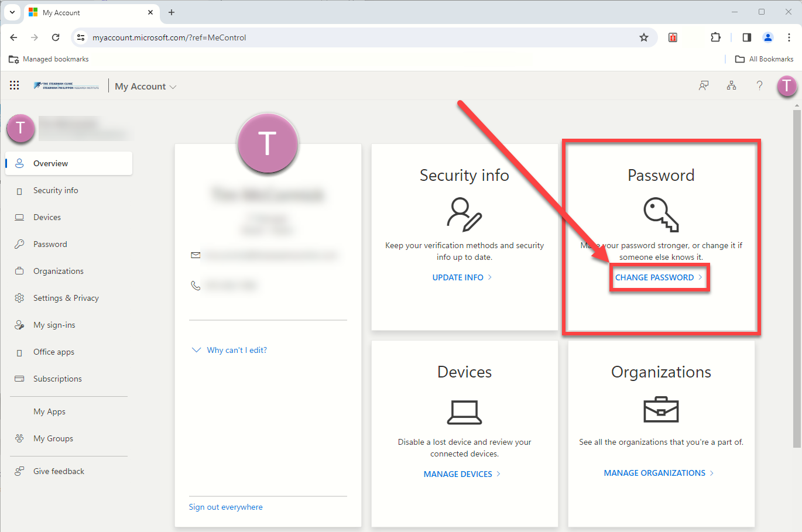Click the organization logo in the header

point(66,86)
